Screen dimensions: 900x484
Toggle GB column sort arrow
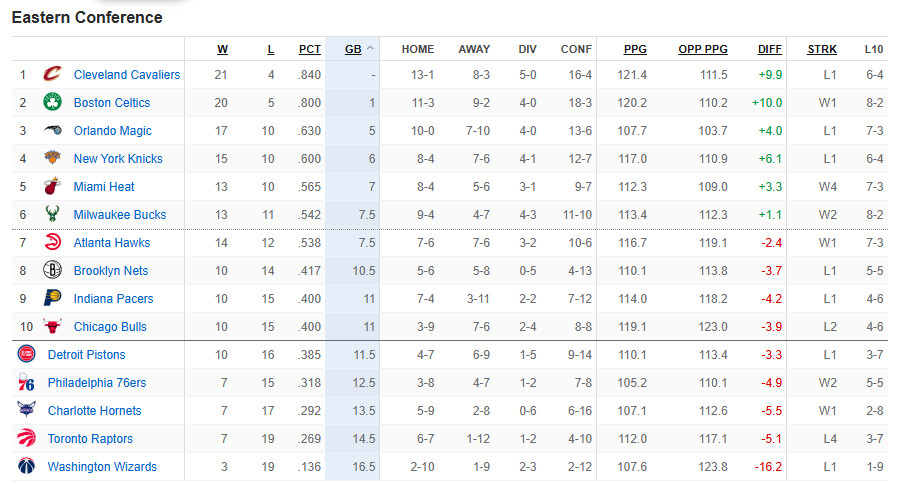(370, 49)
